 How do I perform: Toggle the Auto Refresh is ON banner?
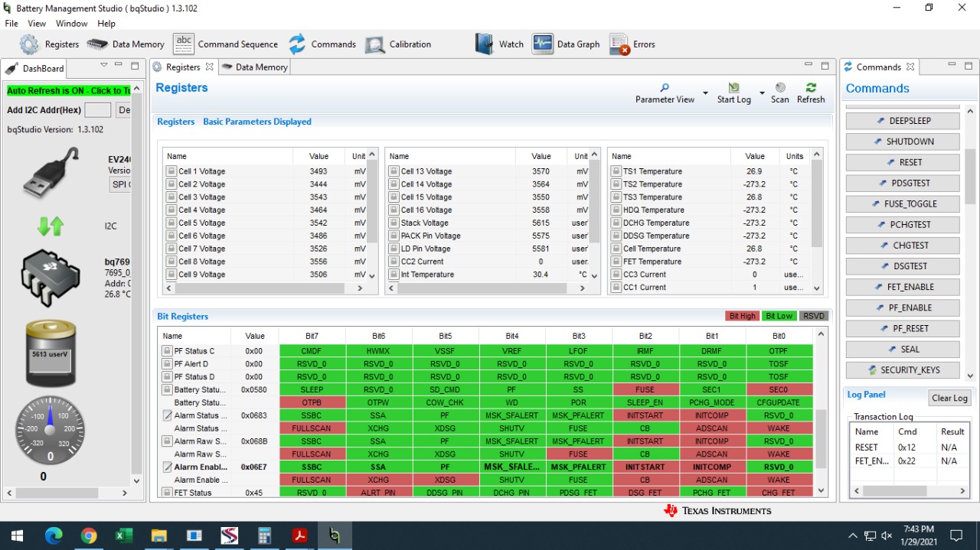click(x=69, y=90)
